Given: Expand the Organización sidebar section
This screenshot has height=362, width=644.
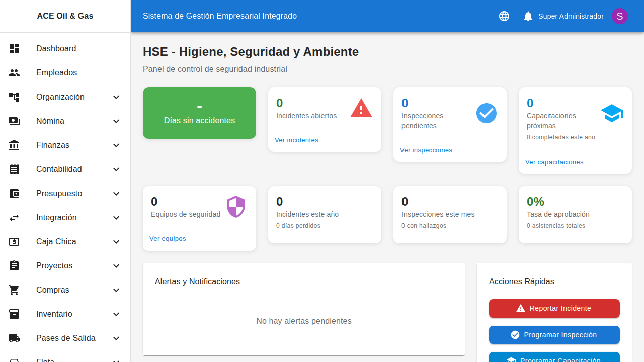Looking at the screenshot, I should pos(116,97).
